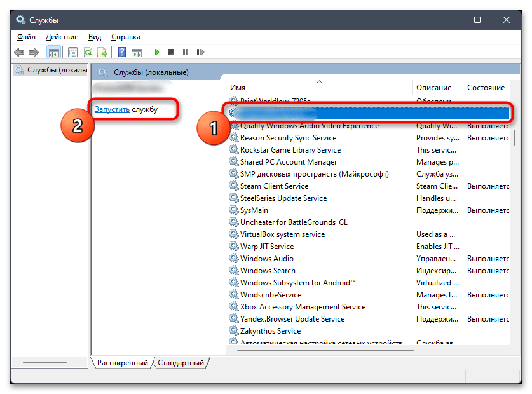The image size is (532, 394).
Task: Click the Restart service toolbar icon
Action: (200, 52)
